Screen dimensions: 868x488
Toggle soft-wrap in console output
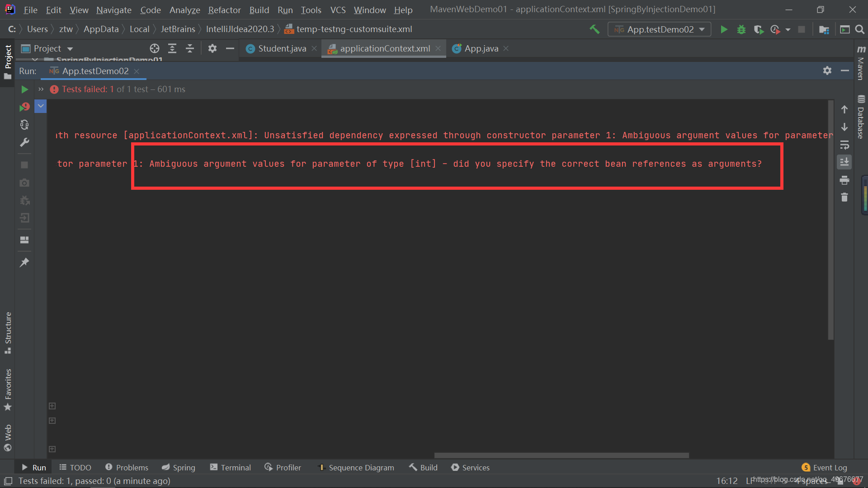point(844,145)
